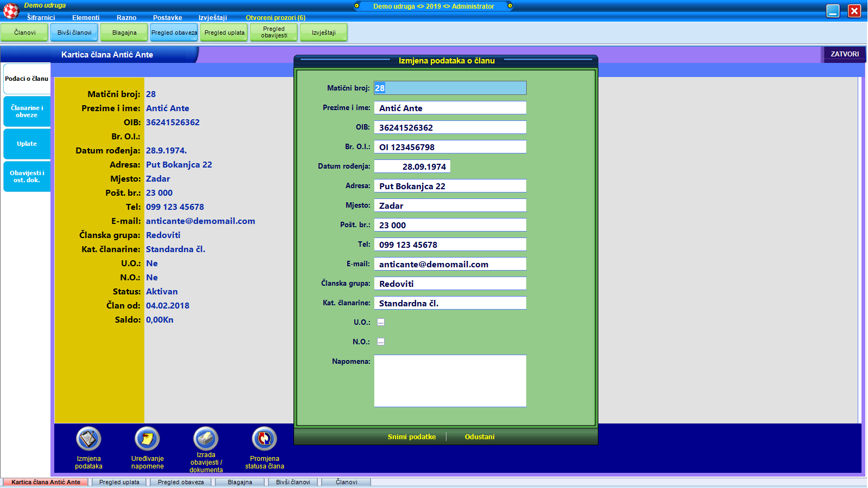Click Odustani to cancel editing

[x=480, y=437]
